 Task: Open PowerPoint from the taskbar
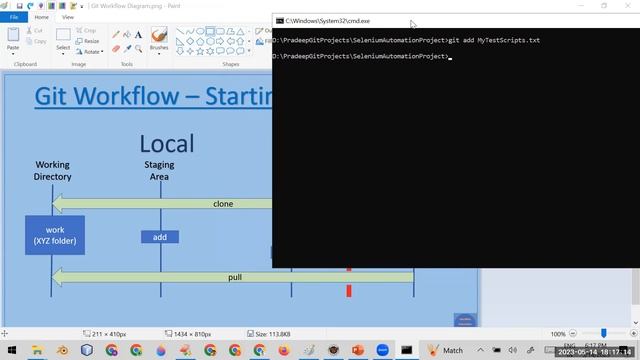coord(358,350)
